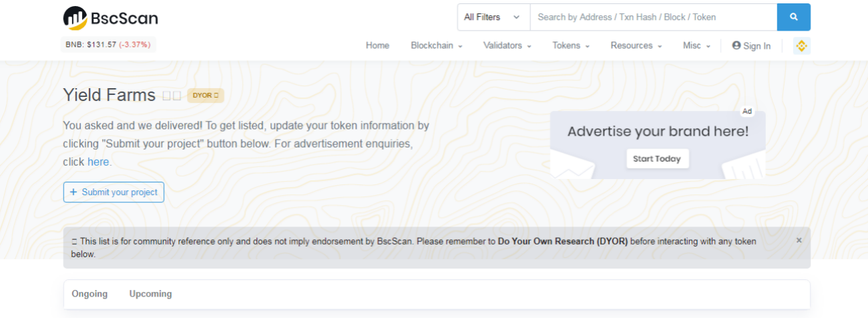Open the Misc dropdown menu
This screenshot has height=318, width=868.
point(696,45)
